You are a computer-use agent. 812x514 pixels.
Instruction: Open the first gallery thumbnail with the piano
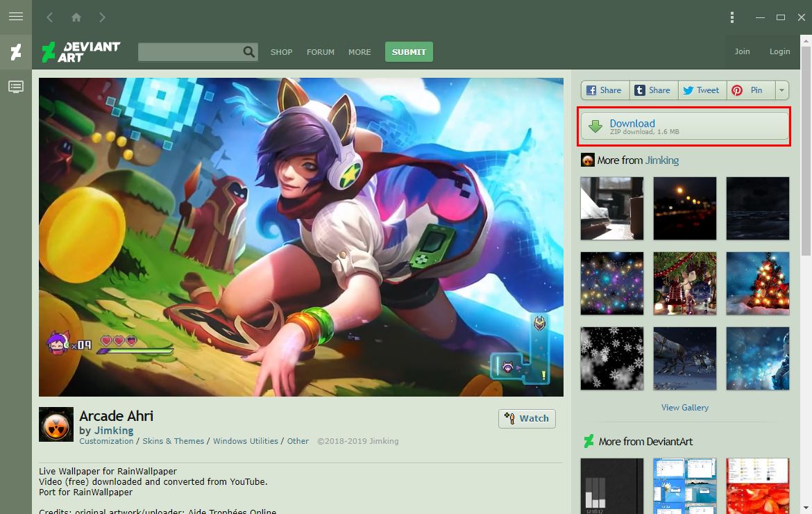(x=612, y=208)
